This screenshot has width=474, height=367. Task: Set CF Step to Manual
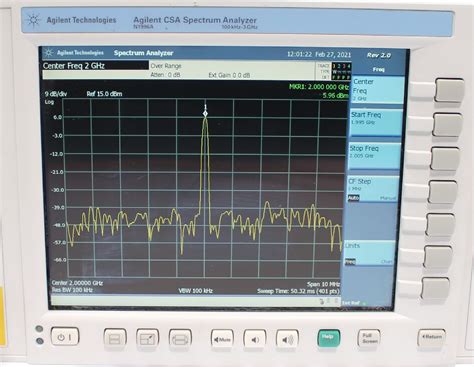pos(388,198)
